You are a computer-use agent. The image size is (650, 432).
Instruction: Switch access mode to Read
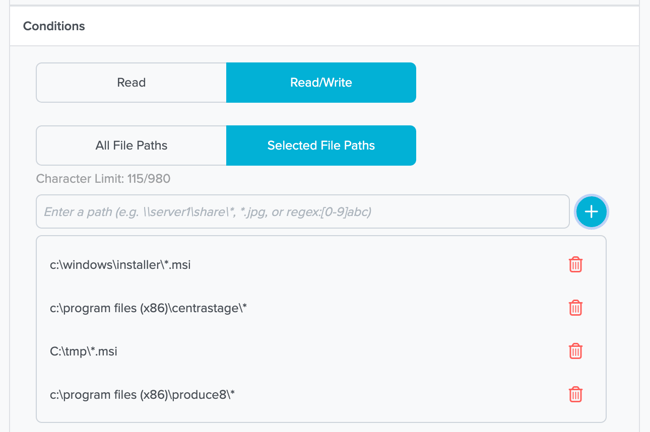click(131, 83)
